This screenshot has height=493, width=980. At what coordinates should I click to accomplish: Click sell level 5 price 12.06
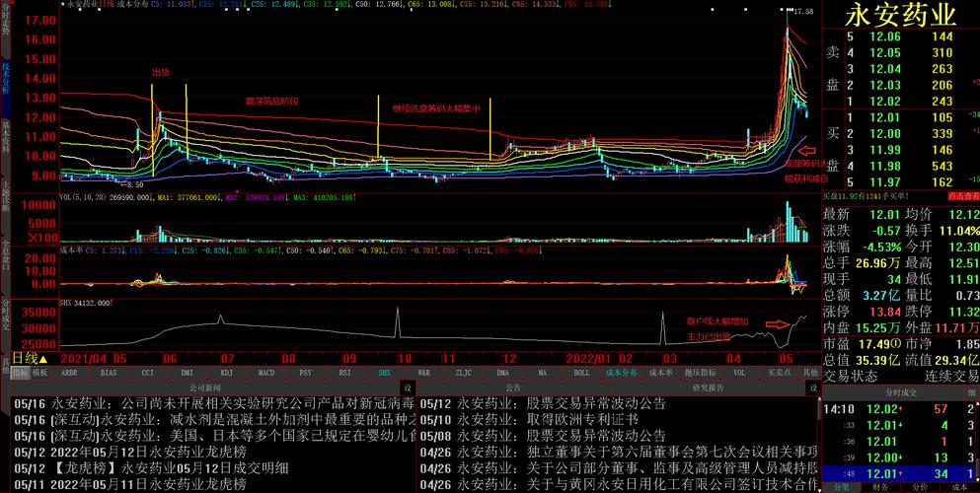click(x=885, y=36)
